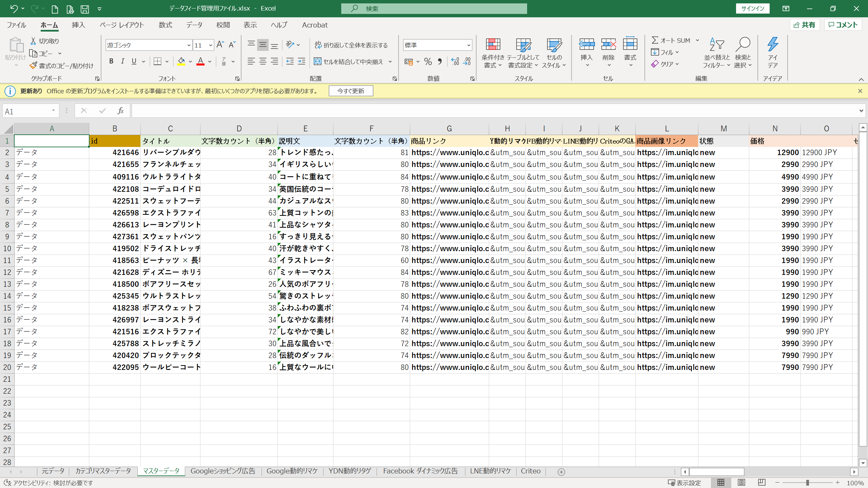Open Format as Table (テーブルとして書式設定)
This screenshot has height=488, width=868.
523,53
